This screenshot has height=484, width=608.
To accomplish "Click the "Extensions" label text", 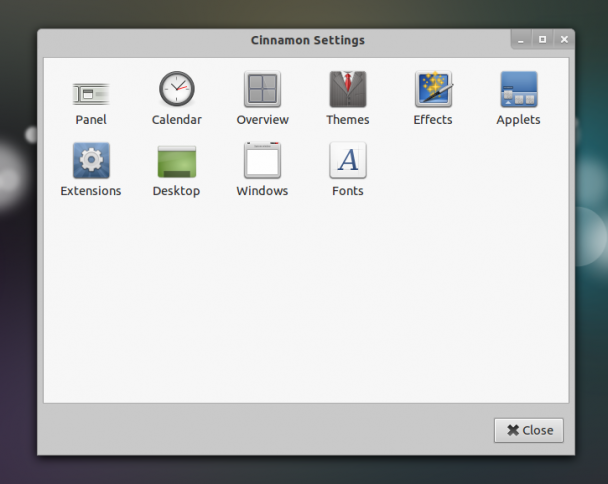I will (x=91, y=191).
